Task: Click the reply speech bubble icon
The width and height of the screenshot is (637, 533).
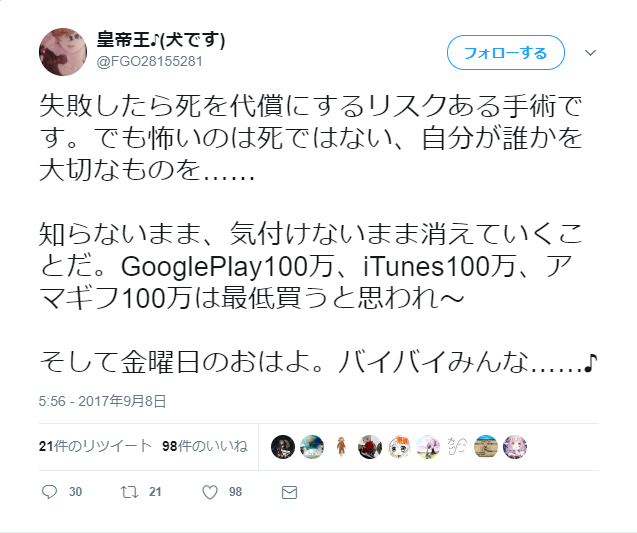Action: point(50,492)
